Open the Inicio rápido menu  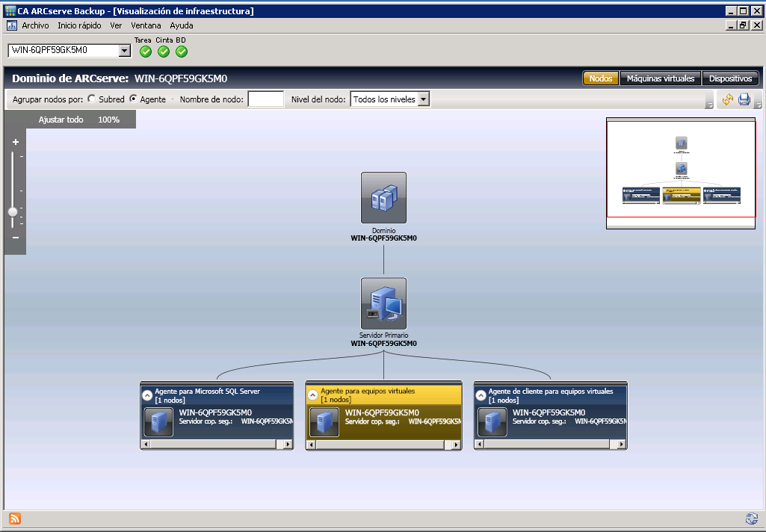[79, 25]
